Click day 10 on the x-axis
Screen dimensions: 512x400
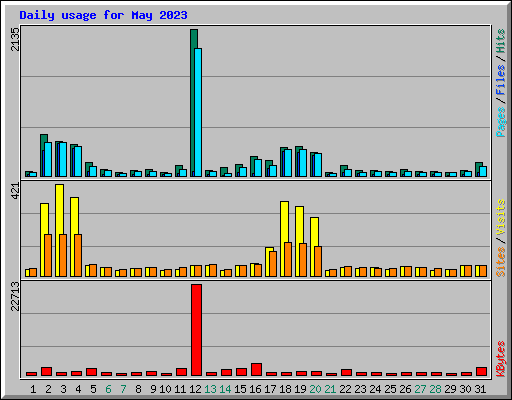click(x=165, y=389)
